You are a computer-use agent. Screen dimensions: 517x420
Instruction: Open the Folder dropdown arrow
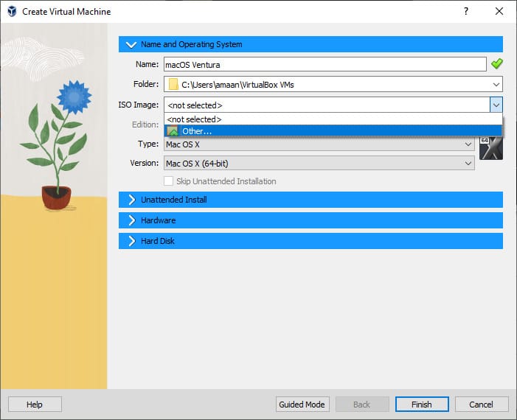pos(496,85)
